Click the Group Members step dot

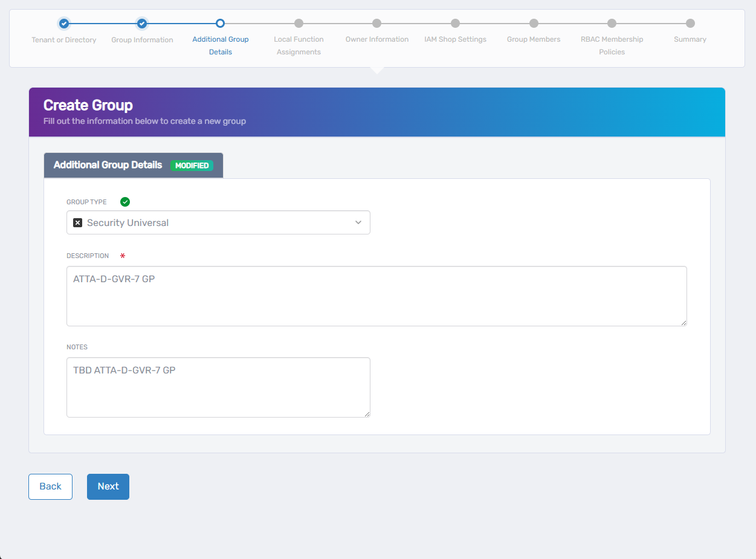coord(534,24)
